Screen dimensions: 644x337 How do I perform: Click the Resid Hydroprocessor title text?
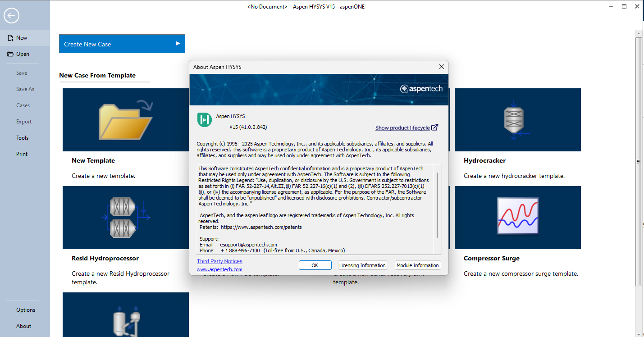pos(105,258)
